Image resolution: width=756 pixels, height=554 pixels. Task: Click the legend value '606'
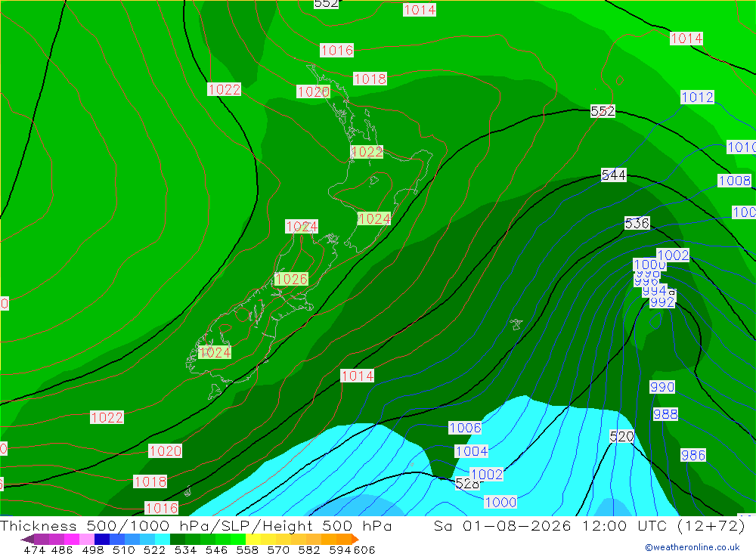(364, 550)
